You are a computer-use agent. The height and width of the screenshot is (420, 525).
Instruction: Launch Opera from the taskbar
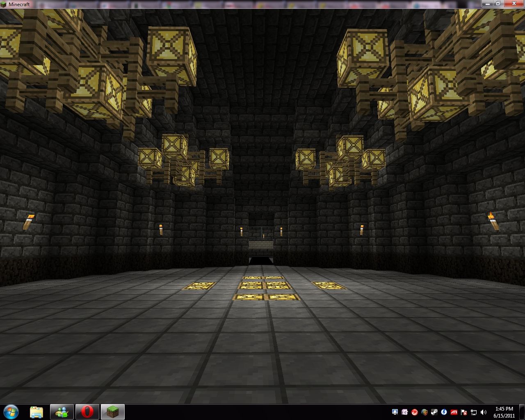tap(87, 411)
